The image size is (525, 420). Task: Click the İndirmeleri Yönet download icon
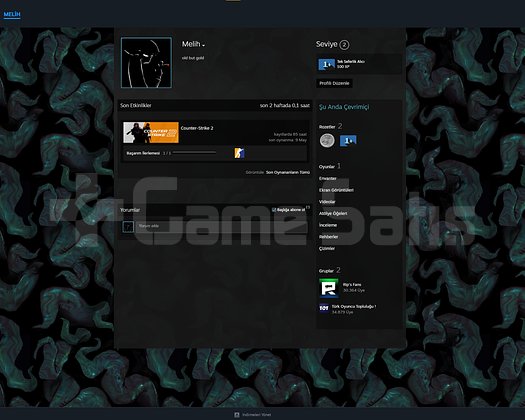click(x=237, y=415)
